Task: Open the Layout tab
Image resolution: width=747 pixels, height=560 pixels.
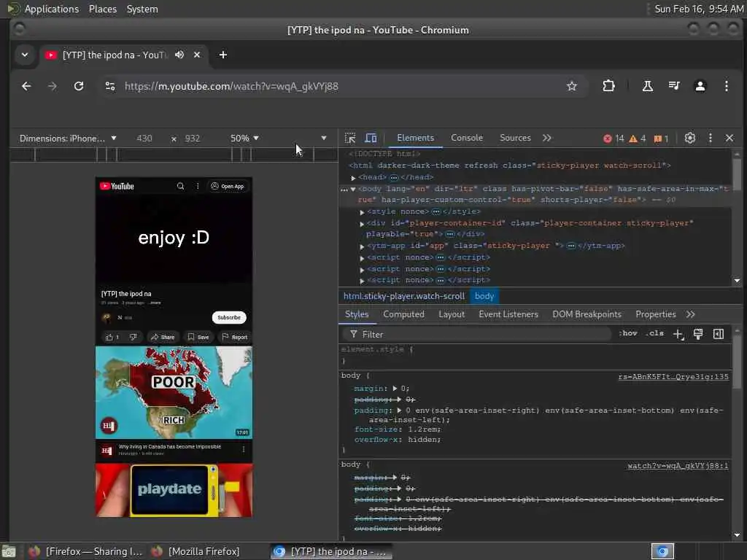Action: coord(452,314)
